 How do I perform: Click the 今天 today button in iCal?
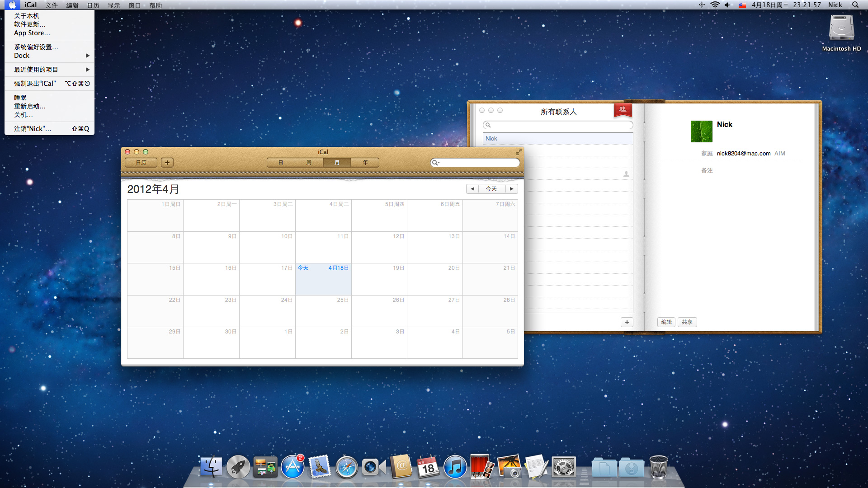[491, 189]
